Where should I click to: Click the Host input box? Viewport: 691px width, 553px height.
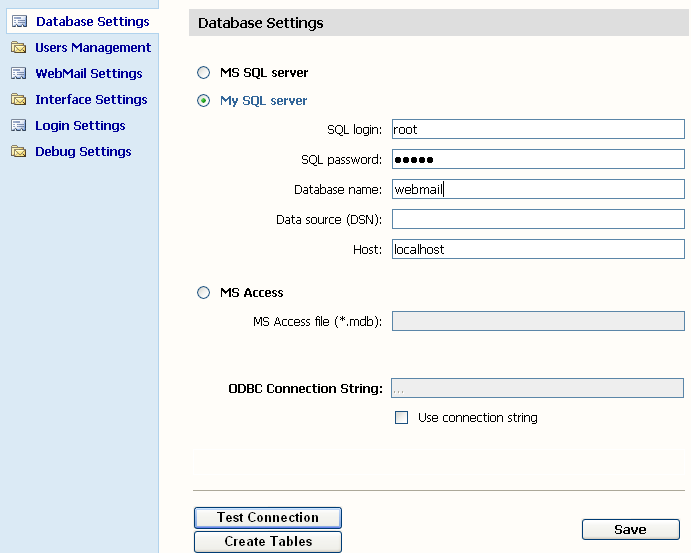point(538,249)
